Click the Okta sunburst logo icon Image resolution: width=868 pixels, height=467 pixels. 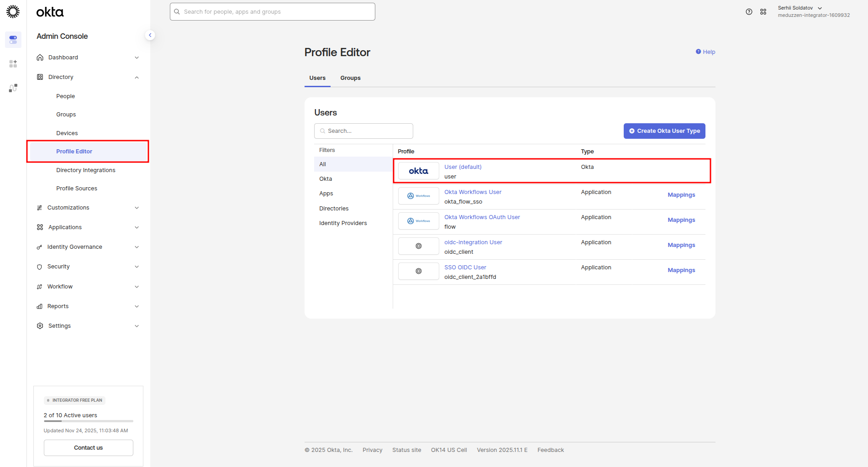coord(13,11)
